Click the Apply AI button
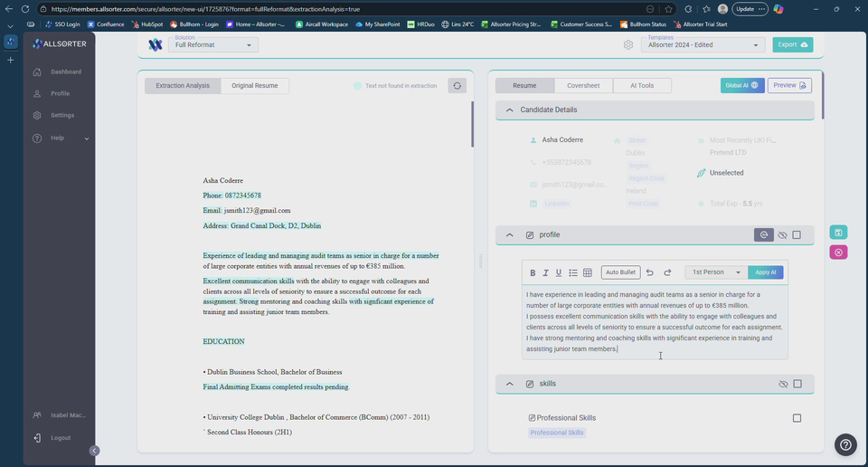The width and height of the screenshot is (868, 467). [x=766, y=272]
